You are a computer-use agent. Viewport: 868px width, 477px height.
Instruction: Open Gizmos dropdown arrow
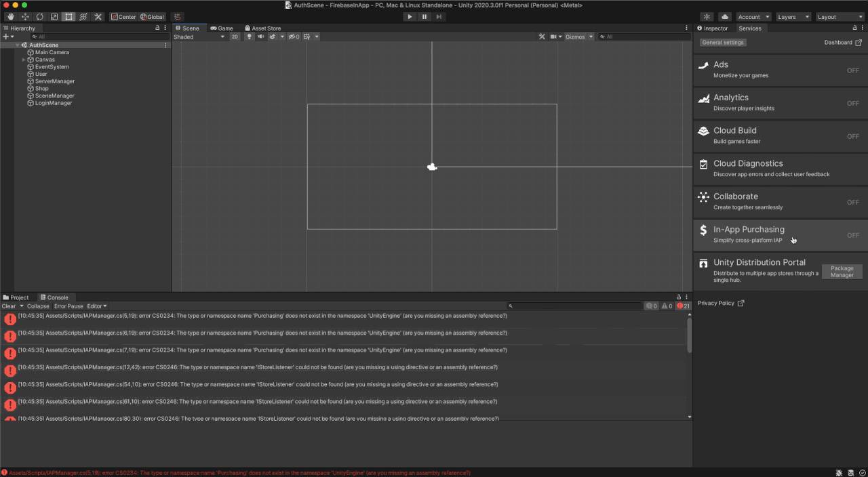[591, 37]
